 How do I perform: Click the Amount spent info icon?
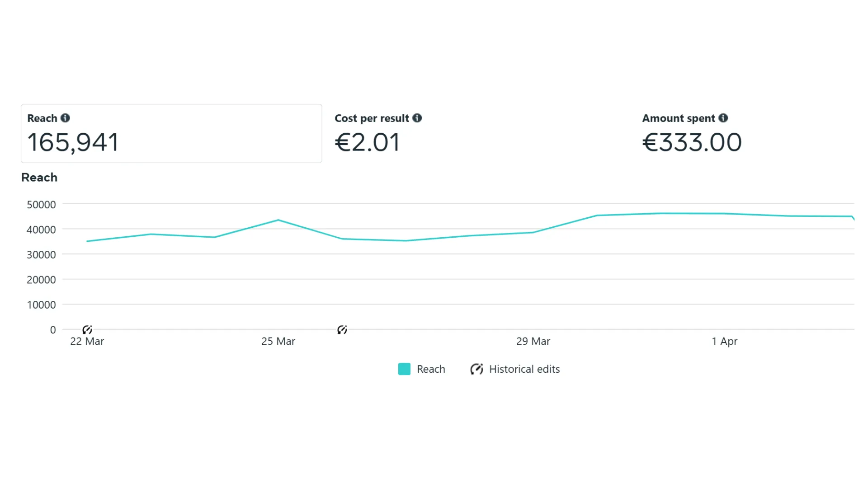(x=723, y=118)
